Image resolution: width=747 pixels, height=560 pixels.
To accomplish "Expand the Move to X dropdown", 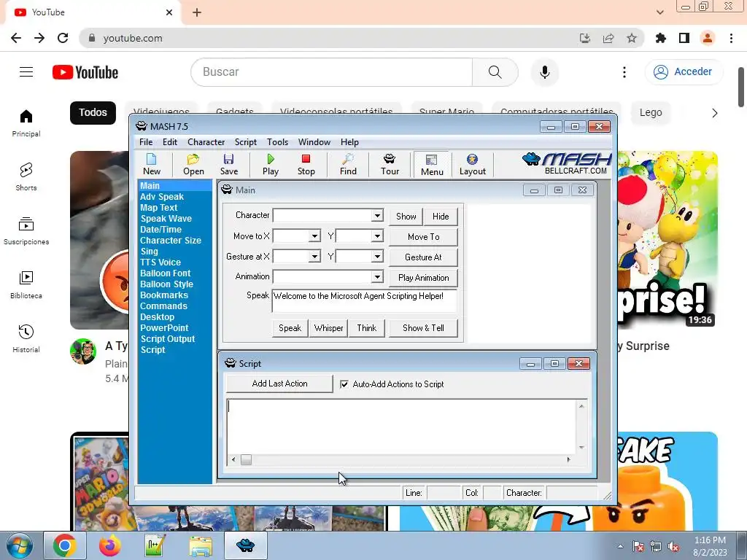I will tap(314, 236).
